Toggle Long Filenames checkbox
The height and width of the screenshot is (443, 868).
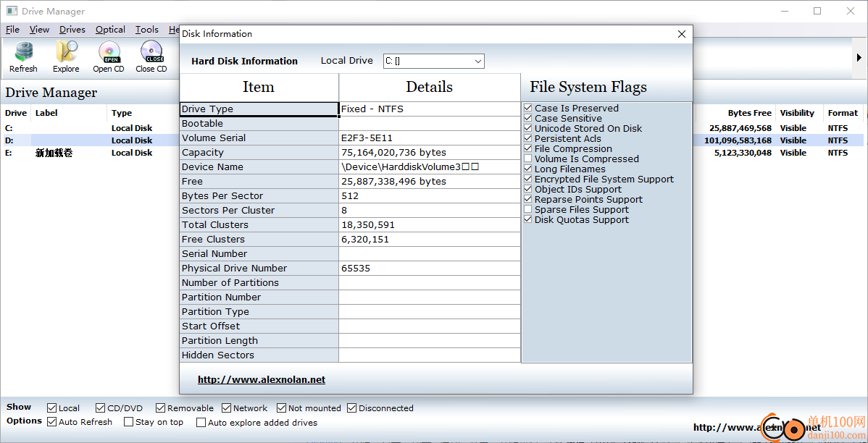click(528, 169)
